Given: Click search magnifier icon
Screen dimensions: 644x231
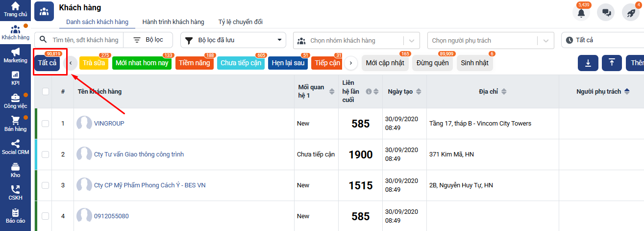Looking at the screenshot, I should (x=43, y=40).
